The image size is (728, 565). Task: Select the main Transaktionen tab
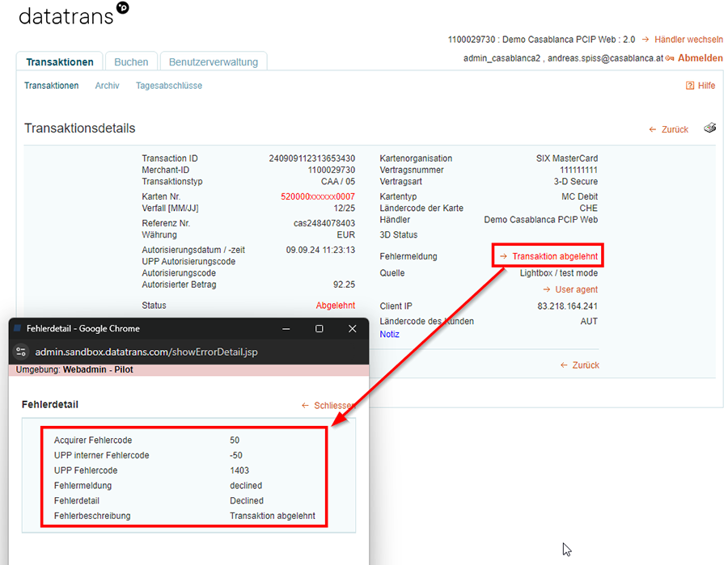tap(60, 62)
